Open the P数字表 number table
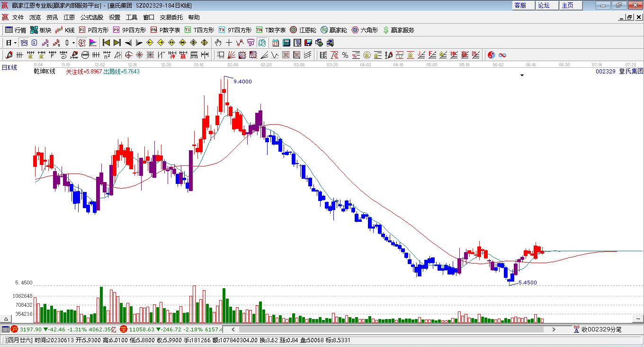This screenshot has height=347, width=644. pos(165,30)
